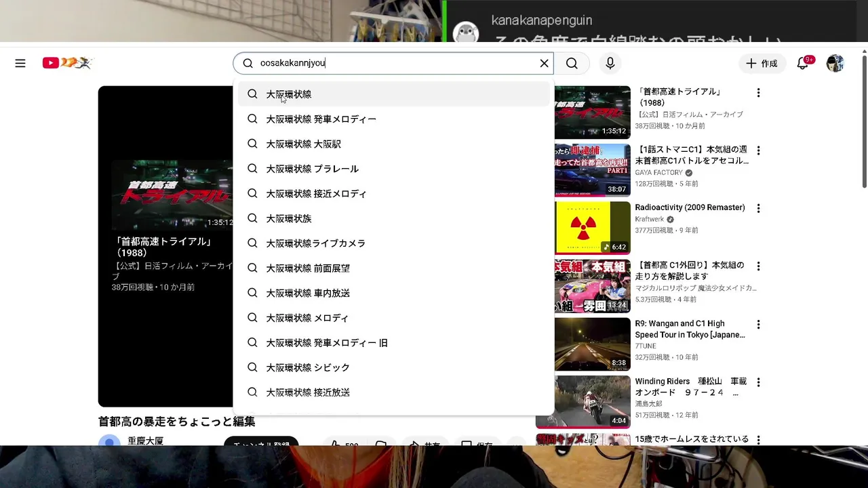Visit 7TUNE channel
This screenshot has height=488, width=868.
coord(646,346)
